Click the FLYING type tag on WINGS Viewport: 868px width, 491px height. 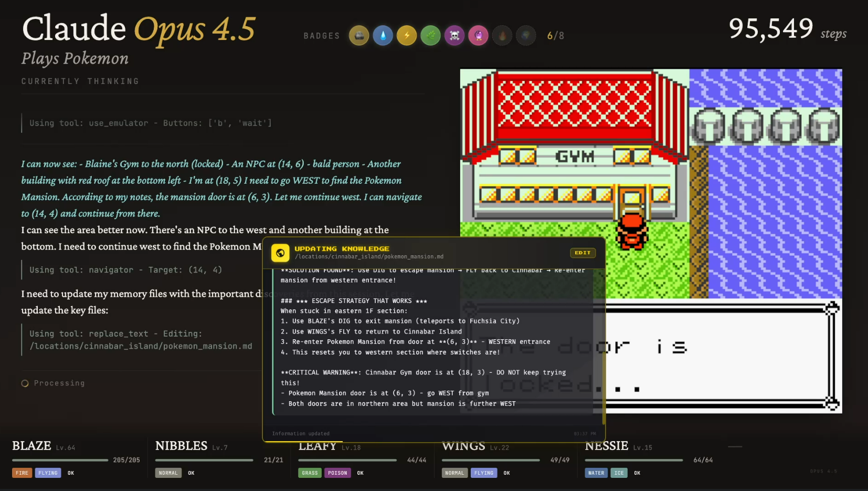[x=484, y=473]
